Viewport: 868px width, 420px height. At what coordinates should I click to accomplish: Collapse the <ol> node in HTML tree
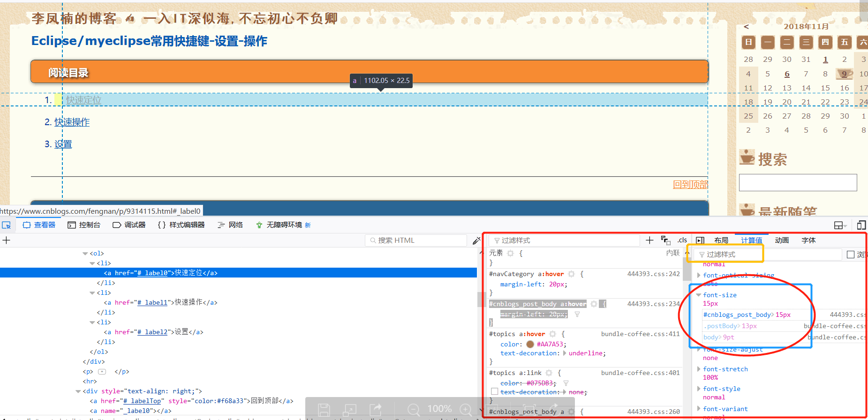click(x=85, y=254)
